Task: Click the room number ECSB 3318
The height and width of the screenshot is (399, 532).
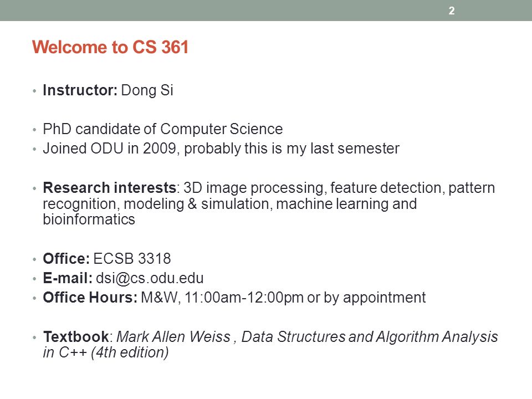Action: coord(132,259)
